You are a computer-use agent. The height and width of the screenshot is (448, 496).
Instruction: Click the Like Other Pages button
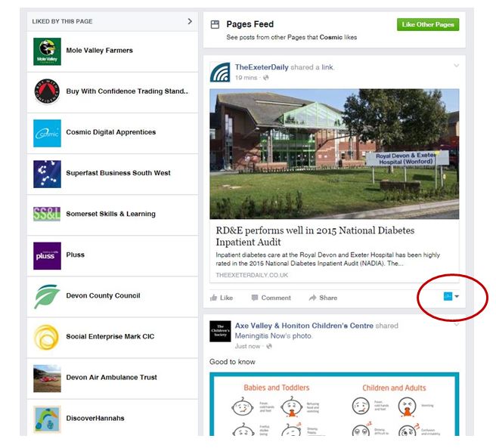coord(428,25)
